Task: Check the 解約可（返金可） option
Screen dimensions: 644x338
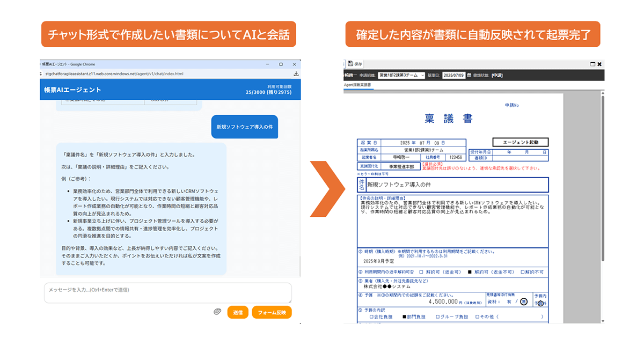Action: pyautogui.click(x=421, y=272)
